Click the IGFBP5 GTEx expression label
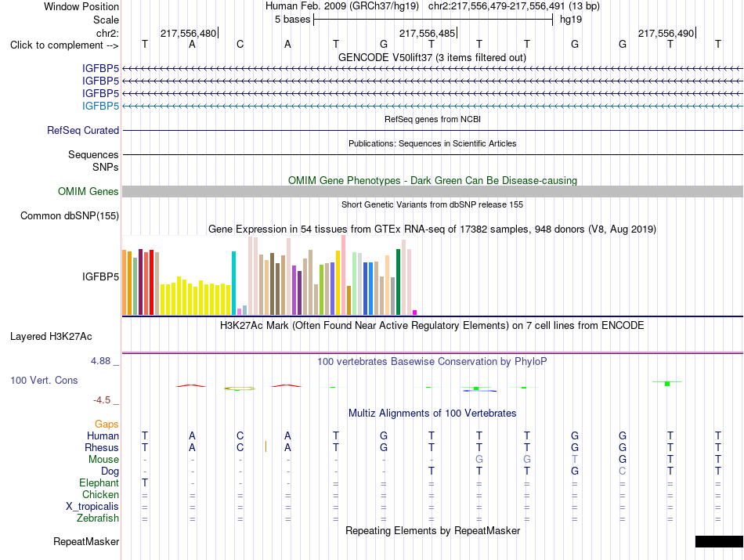 point(100,276)
